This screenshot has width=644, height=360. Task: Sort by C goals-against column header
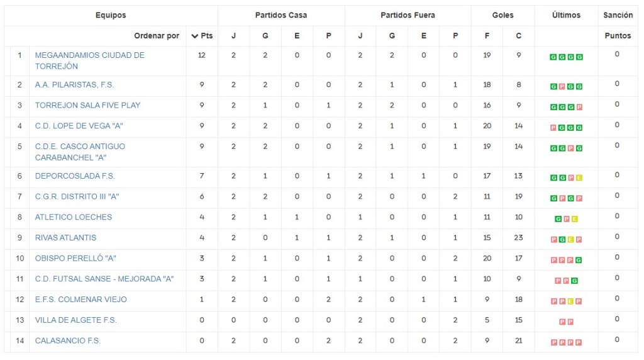click(518, 36)
